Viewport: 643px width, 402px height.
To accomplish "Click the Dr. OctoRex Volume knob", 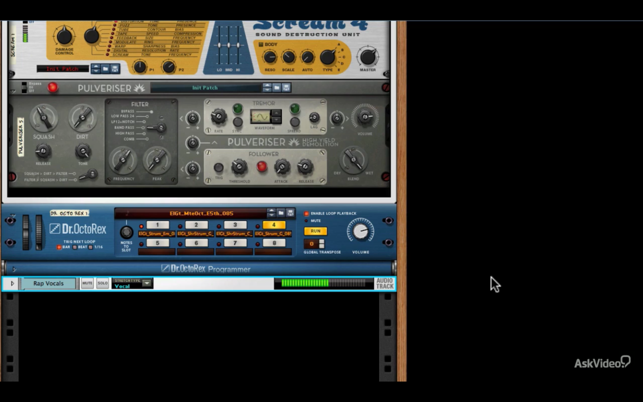I will pyautogui.click(x=360, y=231).
